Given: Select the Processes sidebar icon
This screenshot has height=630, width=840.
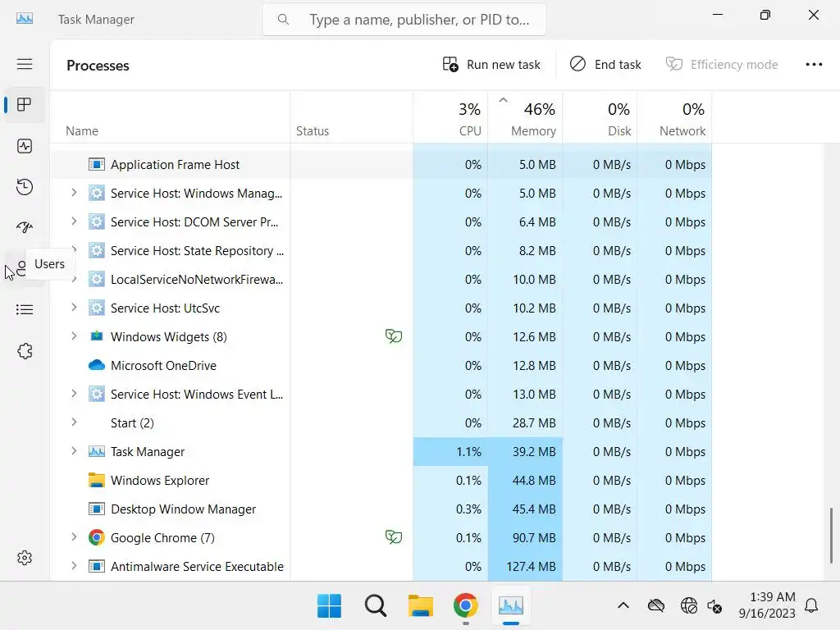Looking at the screenshot, I should [25, 104].
